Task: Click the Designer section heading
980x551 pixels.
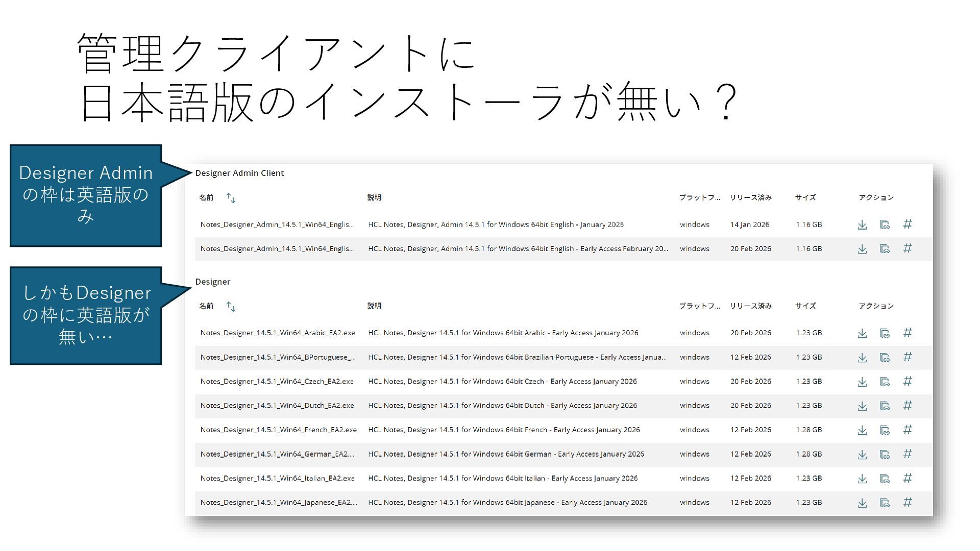Action: point(212,282)
